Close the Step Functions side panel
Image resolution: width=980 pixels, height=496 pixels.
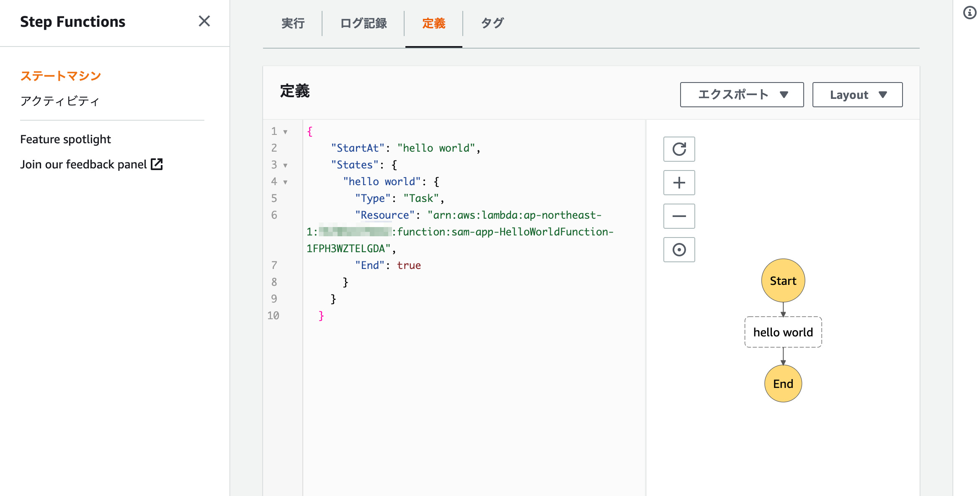tap(204, 21)
